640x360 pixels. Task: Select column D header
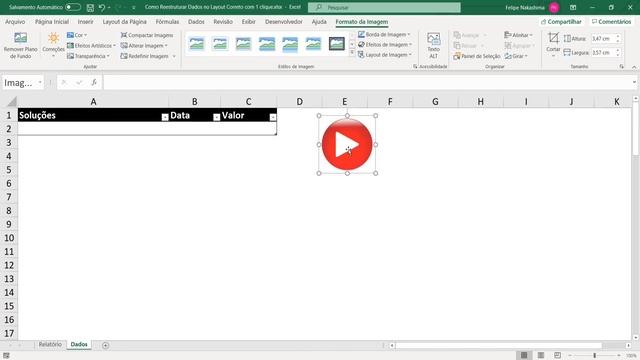[x=300, y=102]
